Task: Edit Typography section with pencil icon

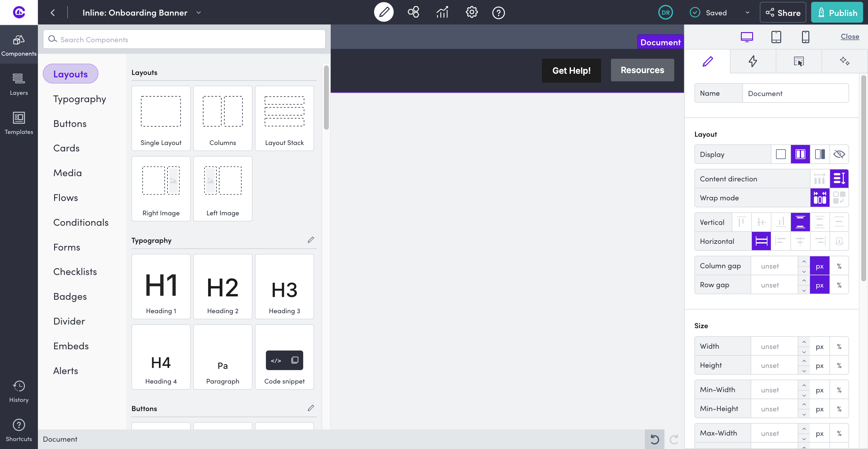Action: coord(311,240)
